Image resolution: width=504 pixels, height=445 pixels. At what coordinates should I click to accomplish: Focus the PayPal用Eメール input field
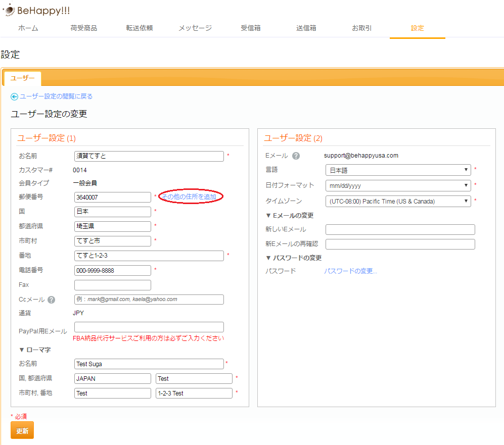pos(149,327)
